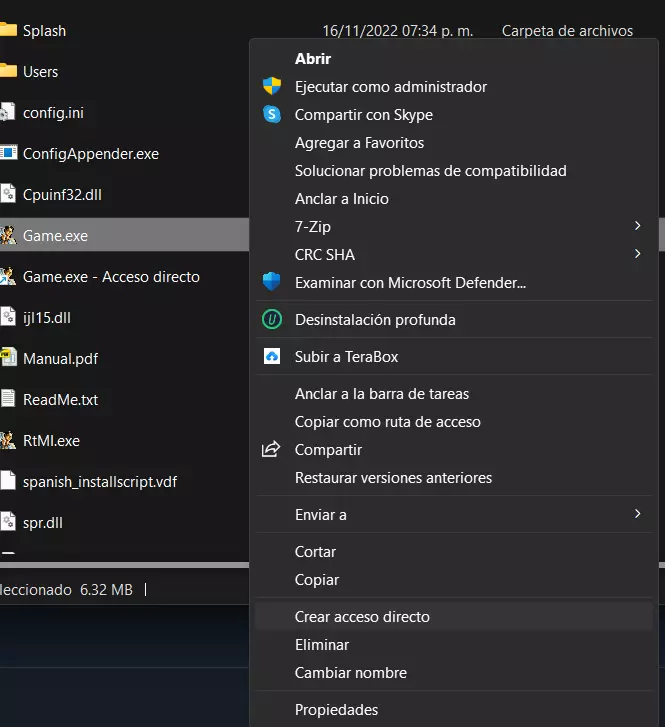Select the Game.exe file name
665x727 pixels.
coord(55,236)
